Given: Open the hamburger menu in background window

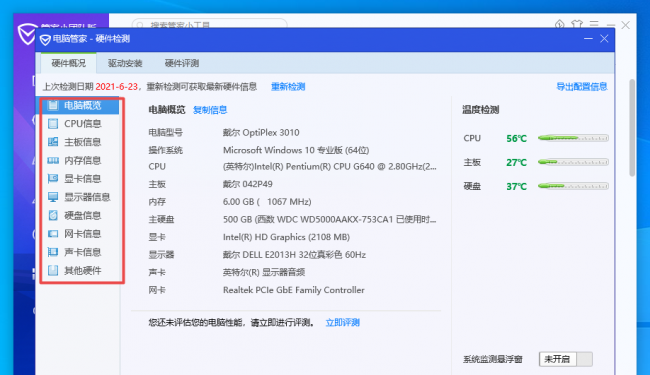Looking at the screenshot, I should 594,24.
